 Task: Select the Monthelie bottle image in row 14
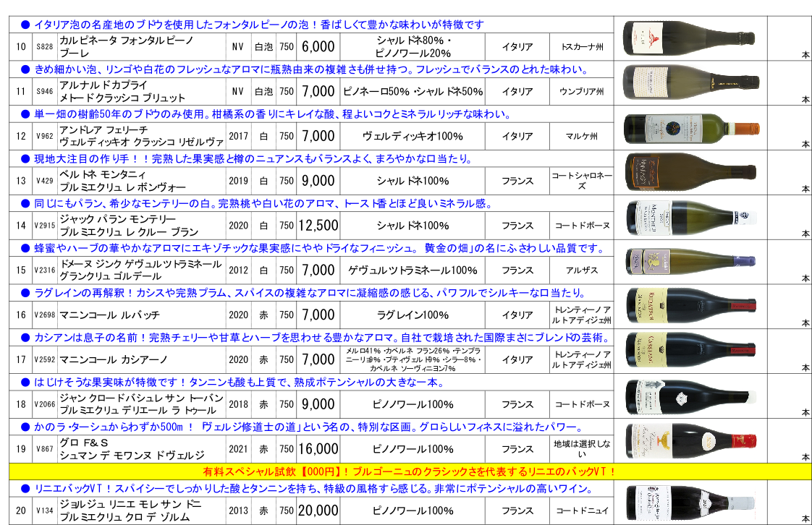click(x=690, y=215)
